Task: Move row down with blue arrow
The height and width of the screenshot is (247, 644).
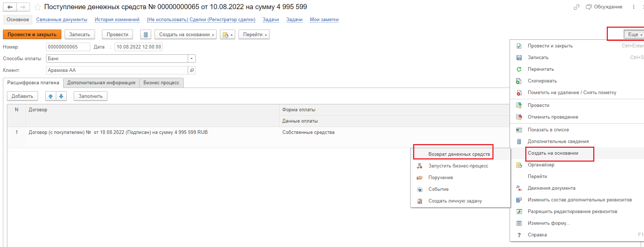Action: tap(61, 96)
